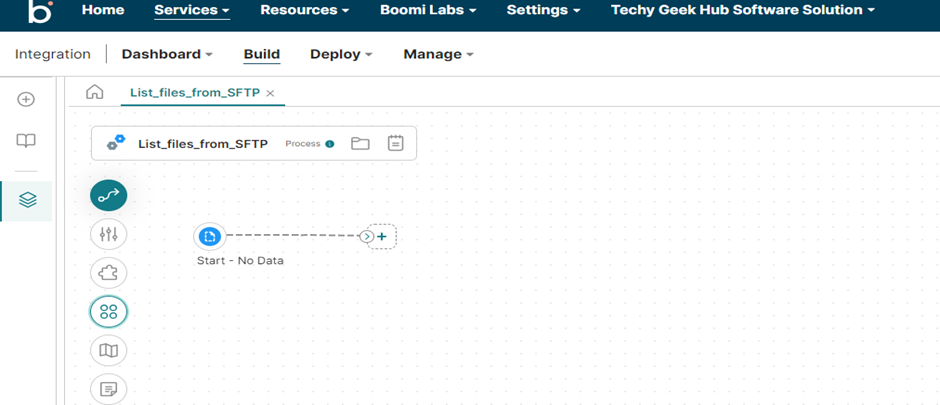Viewport: 940px width, 405px height.
Task: Open the schedule calendar icon in header
Action: click(395, 143)
